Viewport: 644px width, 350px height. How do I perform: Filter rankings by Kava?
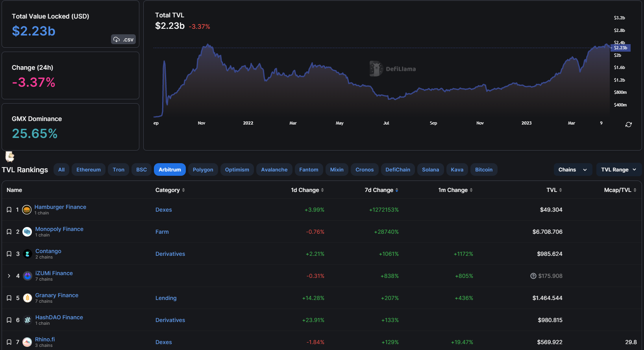click(x=457, y=169)
